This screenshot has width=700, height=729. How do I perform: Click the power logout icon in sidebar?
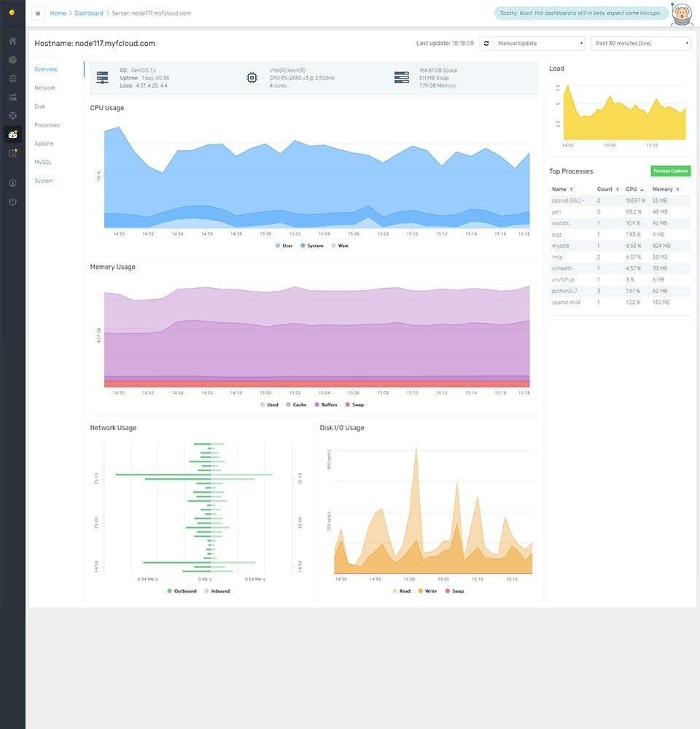[x=12, y=201]
